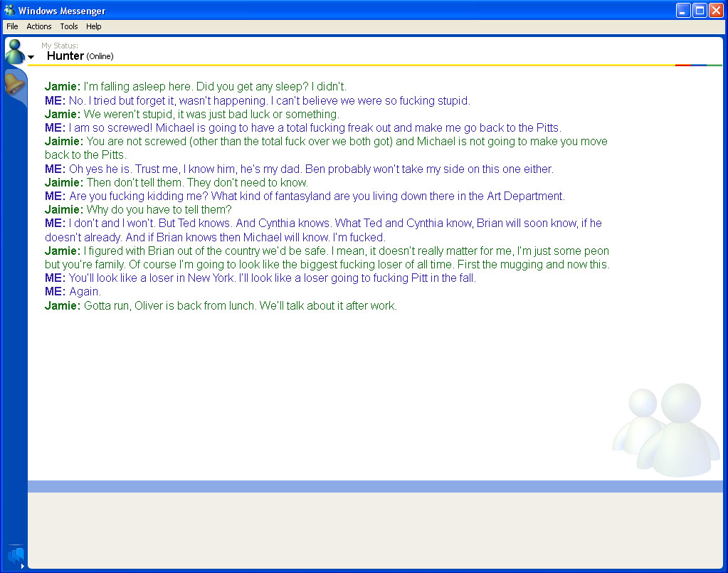Maximize the Windows Messenger window
728x573 pixels.
pyautogui.click(x=700, y=10)
